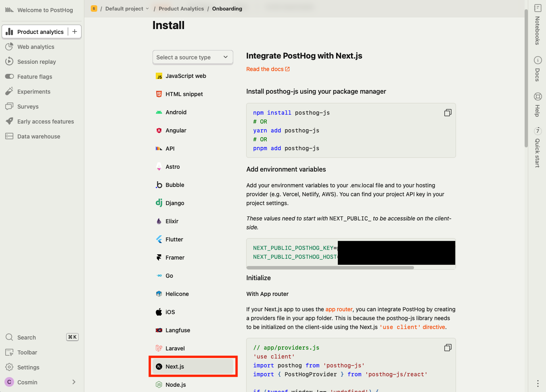Image resolution: width=546 pixels, height=392 pixels.
Task: Select Node.js source
Action: pos(193,385)
